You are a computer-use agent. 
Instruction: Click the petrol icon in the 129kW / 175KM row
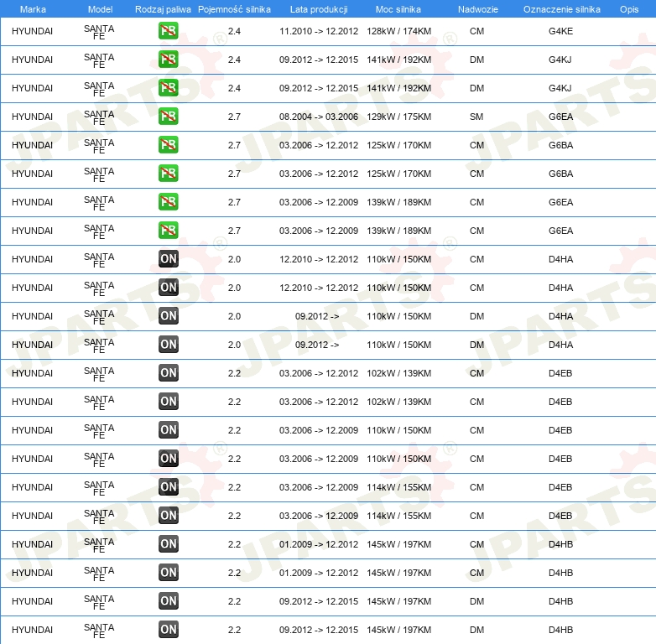coord(168,117)
